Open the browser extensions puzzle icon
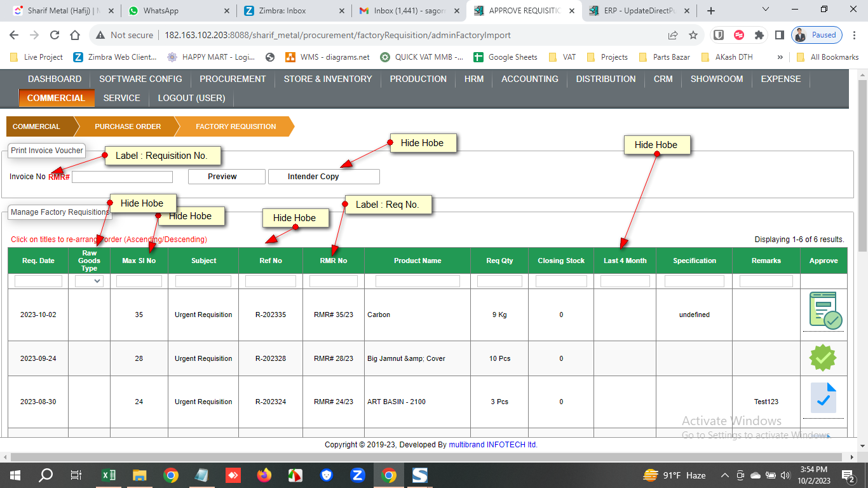 pyautogui.click(x=759, y=35)
